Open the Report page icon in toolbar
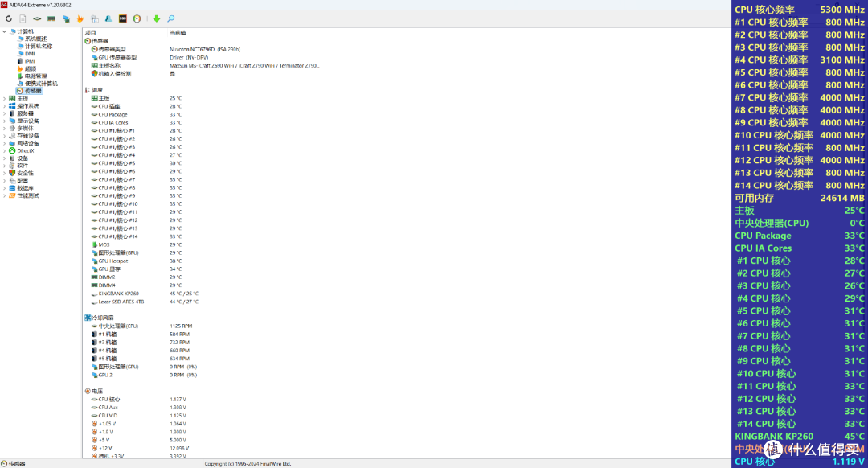The image size is (868, 468). pos(23,18)
